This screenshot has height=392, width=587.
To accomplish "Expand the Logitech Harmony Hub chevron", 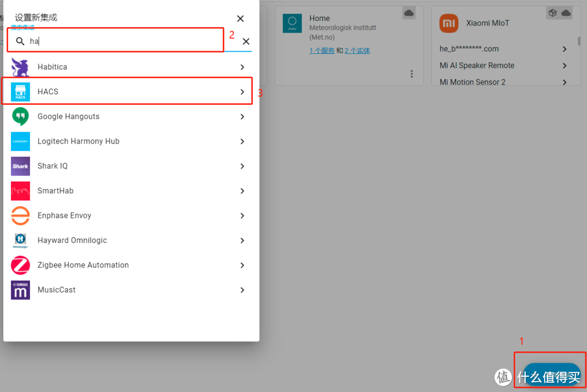I will pos(242,141).
